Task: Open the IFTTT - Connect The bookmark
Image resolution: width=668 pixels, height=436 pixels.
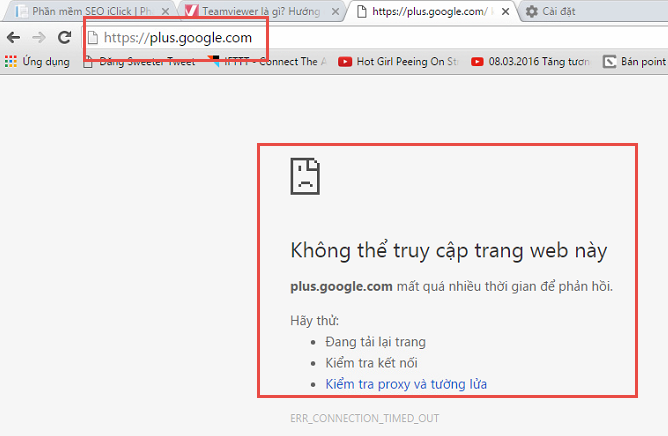Action: pos(268,62)
